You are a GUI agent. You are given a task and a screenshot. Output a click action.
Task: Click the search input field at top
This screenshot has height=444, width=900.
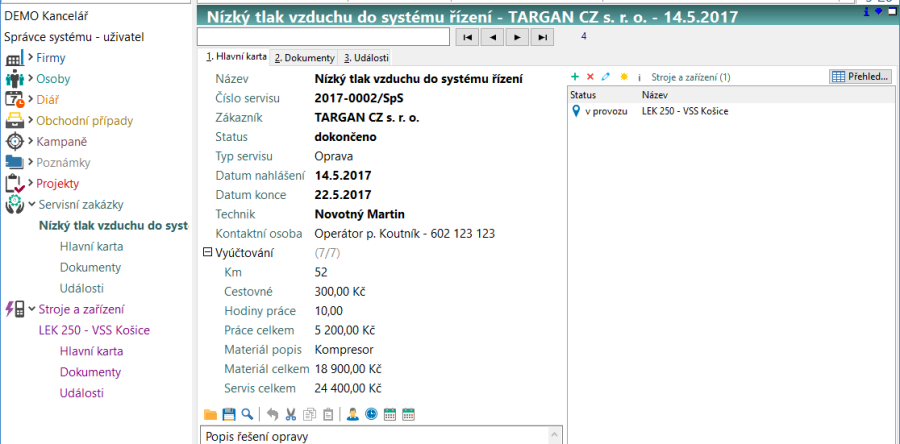point(323,37)
